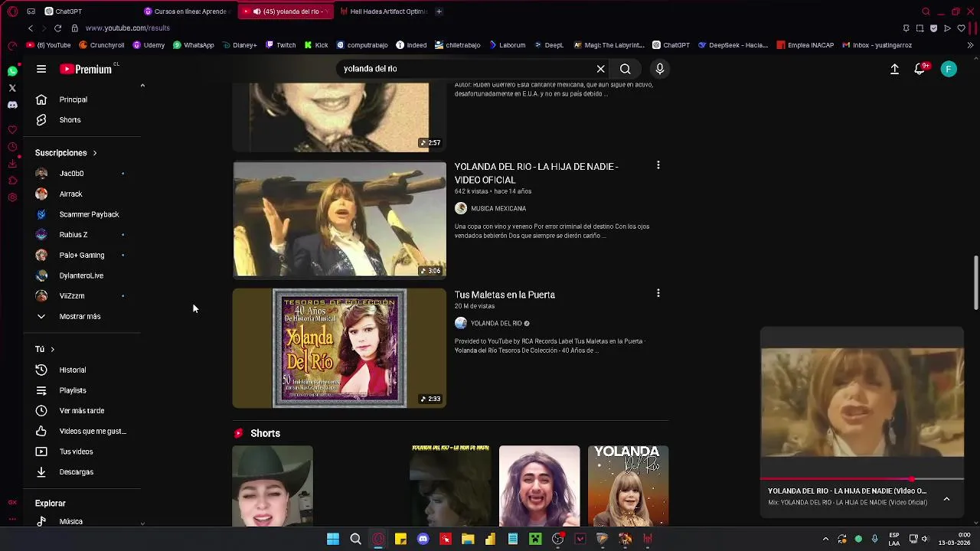This screenshot has height=551, width=980.
Task: Click the YouTube Premium logo
Action: [87, 69]
